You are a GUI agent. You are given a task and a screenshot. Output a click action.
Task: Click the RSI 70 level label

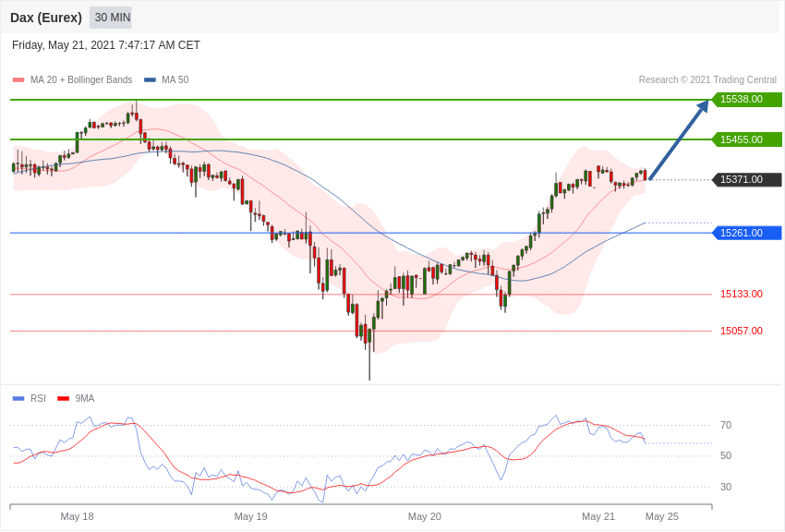coord(725,426)
